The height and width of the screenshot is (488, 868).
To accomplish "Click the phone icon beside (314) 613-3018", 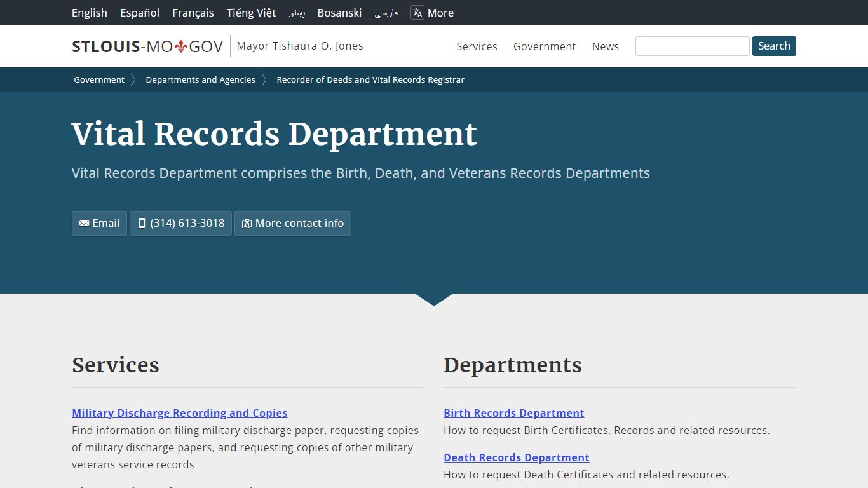I will pos(142,223).
